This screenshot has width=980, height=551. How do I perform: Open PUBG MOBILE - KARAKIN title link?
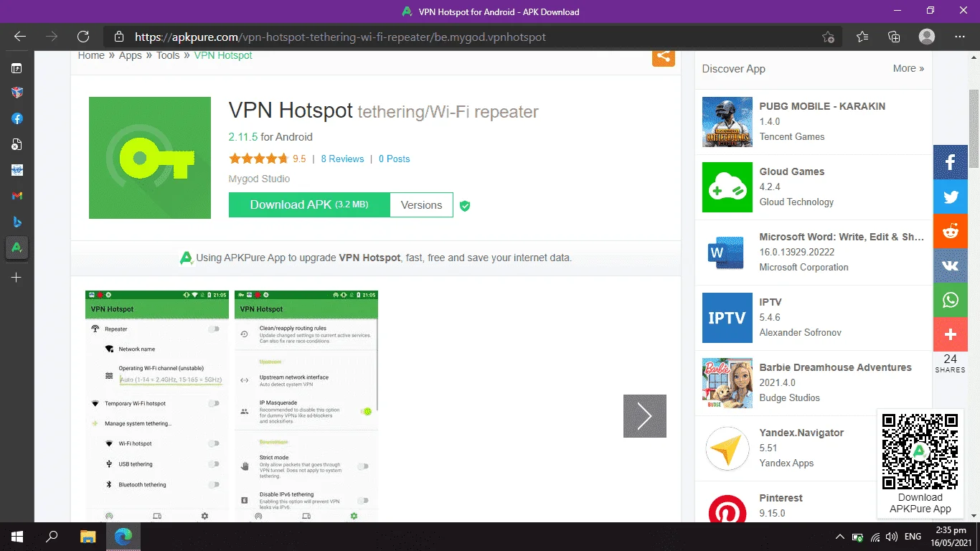[822, 106]
